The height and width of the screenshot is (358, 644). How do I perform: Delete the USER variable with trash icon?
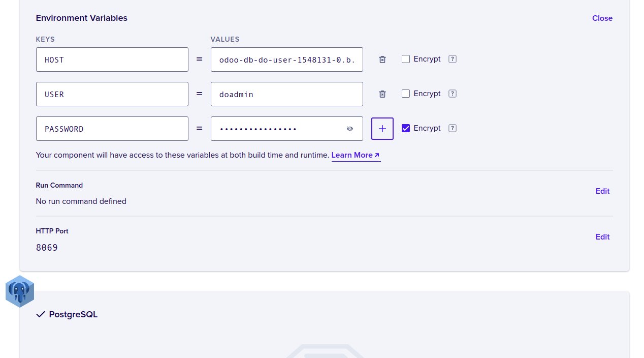click(x=382, y=94)
